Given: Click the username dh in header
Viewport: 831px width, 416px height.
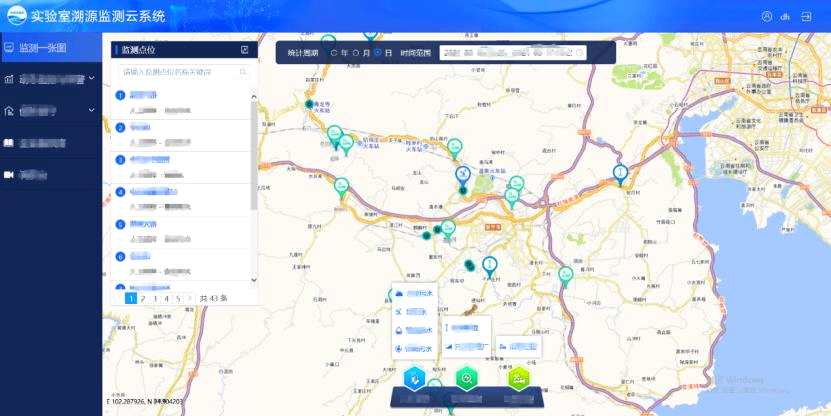Looking at the screenshot, I should [x=785, y=17].
